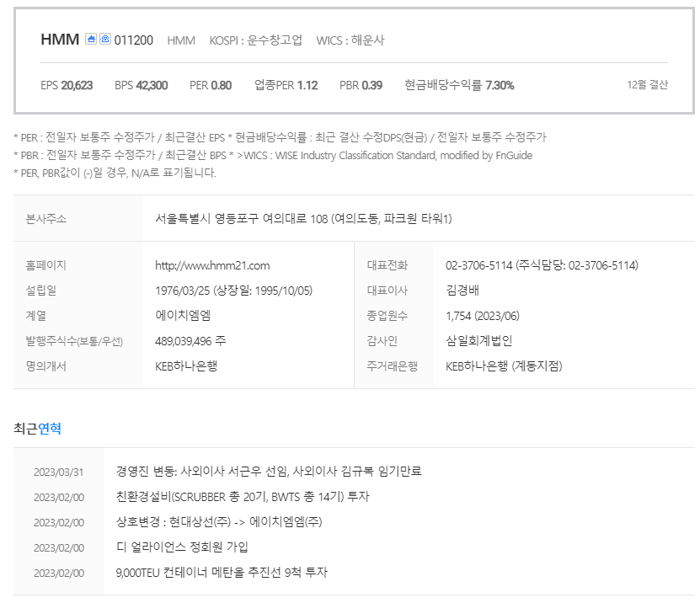Select headquarters address 서울특별시 영등포구 여의대로 108
The width and height of the screenshot is (700, 603).
tap(303, 219)
